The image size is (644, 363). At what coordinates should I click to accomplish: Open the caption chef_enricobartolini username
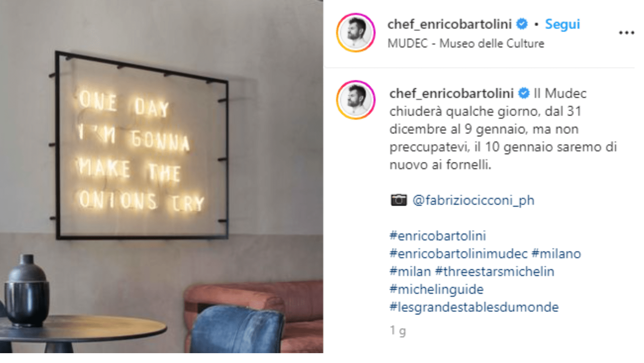[452, 93]
